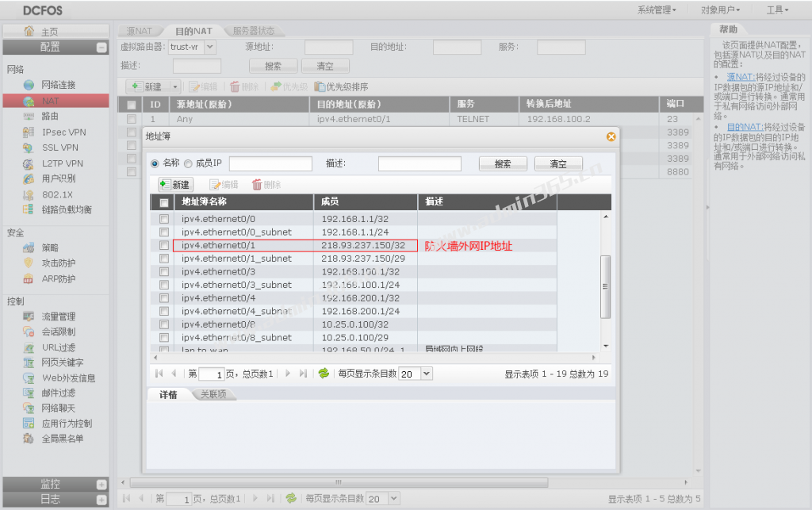Expand the 日志 sidebar section
Viewport: 812px width, 510px height.
[101, 500]
